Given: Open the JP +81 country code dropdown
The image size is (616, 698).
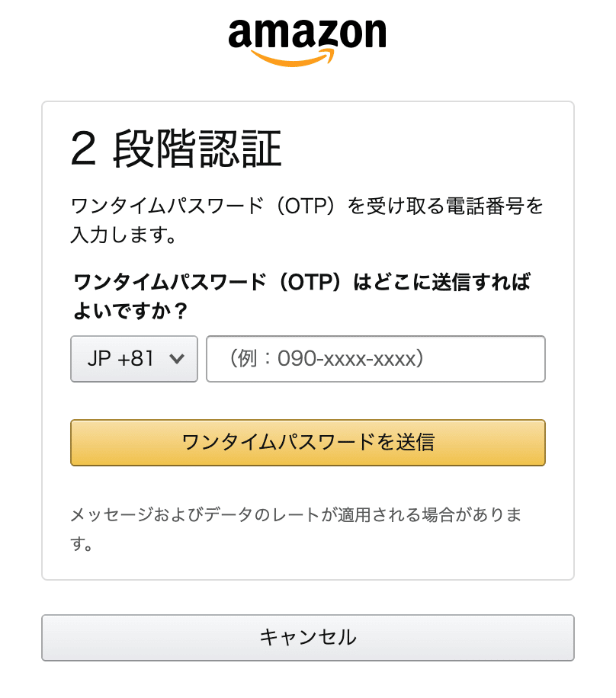Looking at the screenshot, I should 134,359.
